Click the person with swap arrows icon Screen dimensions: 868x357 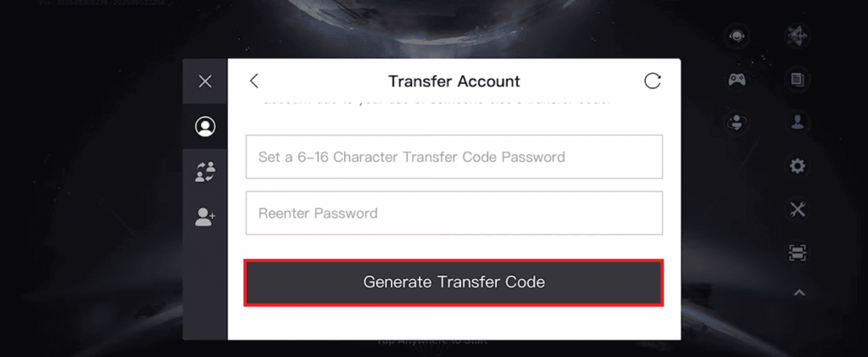tap(737, 123)
